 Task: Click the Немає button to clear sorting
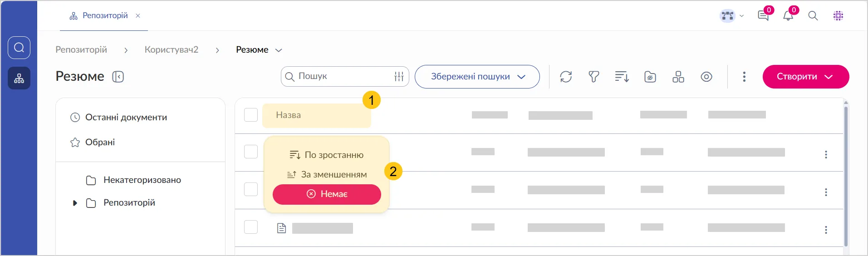click(327, 194)
